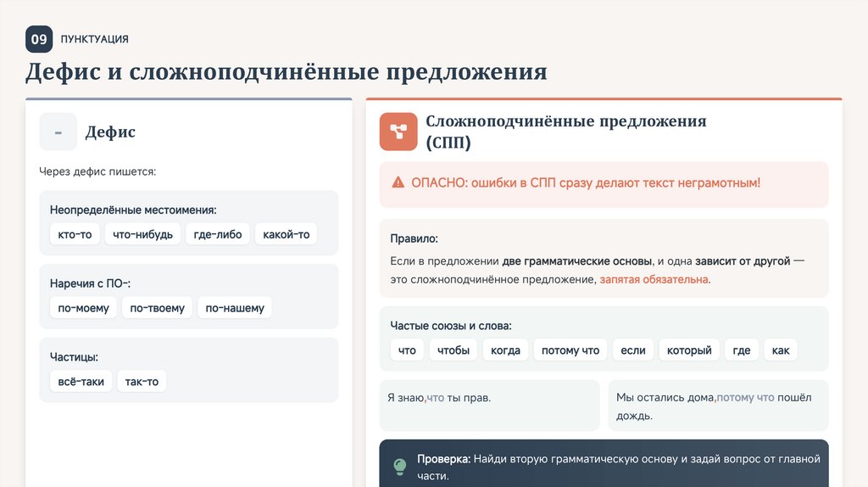Choose the если conjunction chip

pos(632,350)
